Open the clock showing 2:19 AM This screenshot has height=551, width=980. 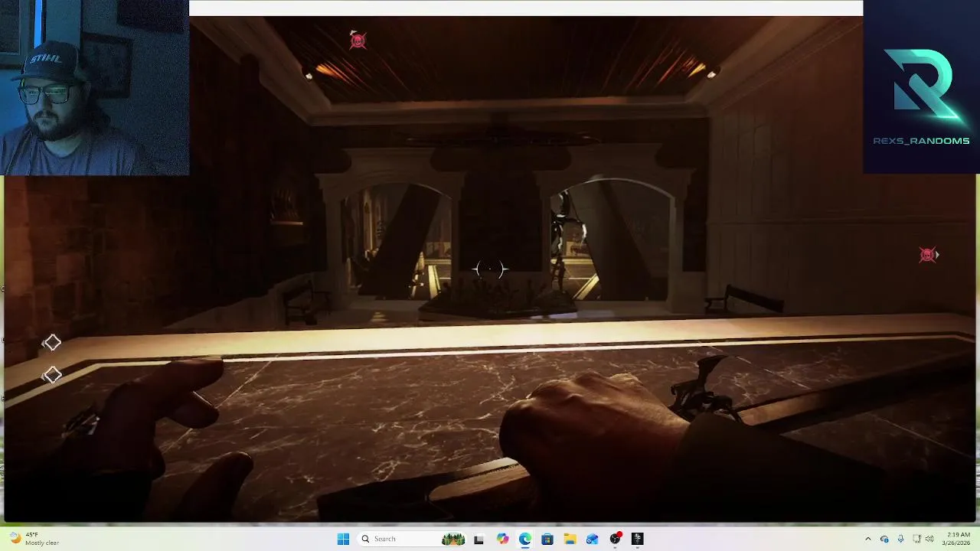click(x=958, y=539)
